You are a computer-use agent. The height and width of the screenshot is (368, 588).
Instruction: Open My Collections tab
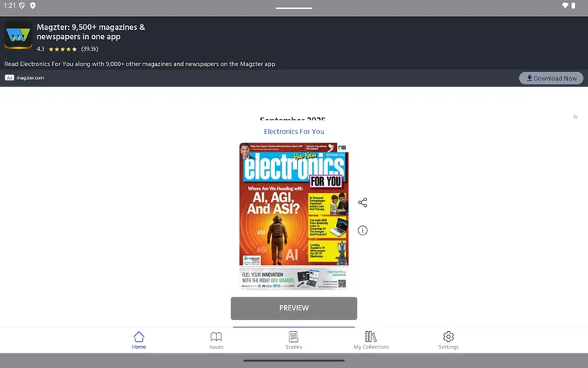click(371, 340)
